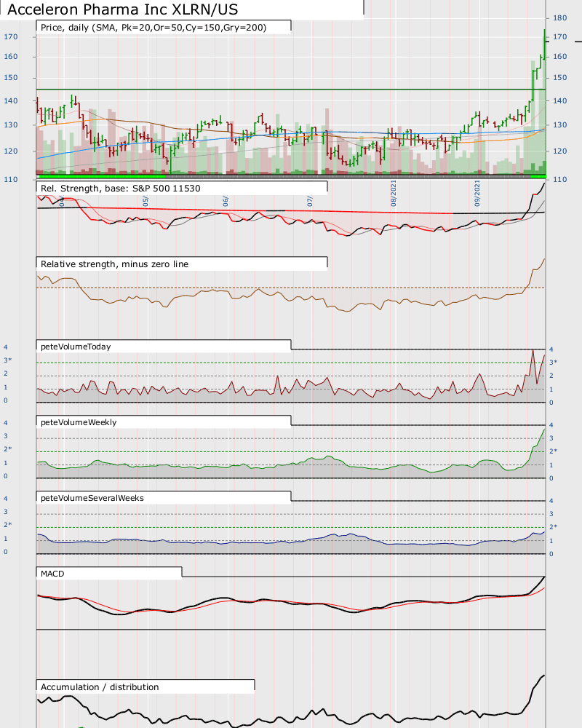This screenshot has width=582, height=728.
Task: Click the 120 value on the right price axis
Action: 559,151
